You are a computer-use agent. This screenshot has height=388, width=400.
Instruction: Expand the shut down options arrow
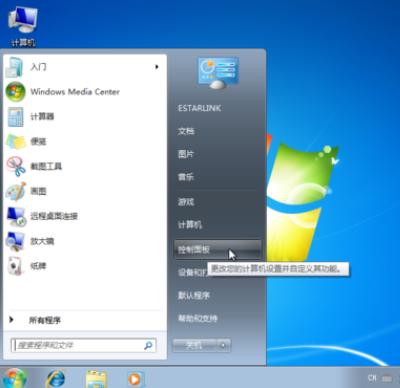point(223,345)
